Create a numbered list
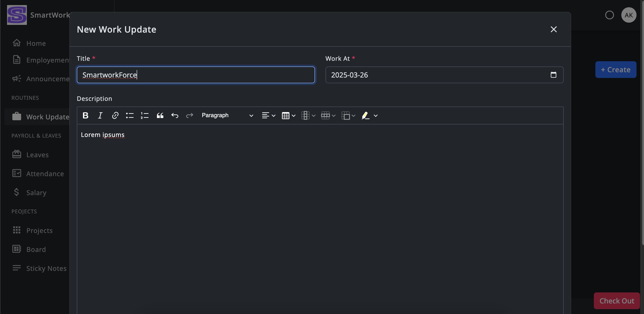This screenshot has height=314, width=644. (145, 115)
